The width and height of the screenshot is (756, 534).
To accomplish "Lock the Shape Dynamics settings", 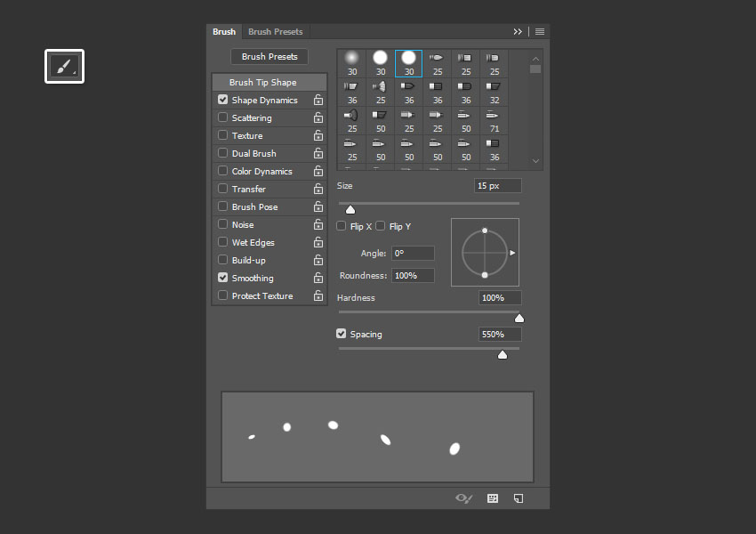I will click(x=318, y=100).
